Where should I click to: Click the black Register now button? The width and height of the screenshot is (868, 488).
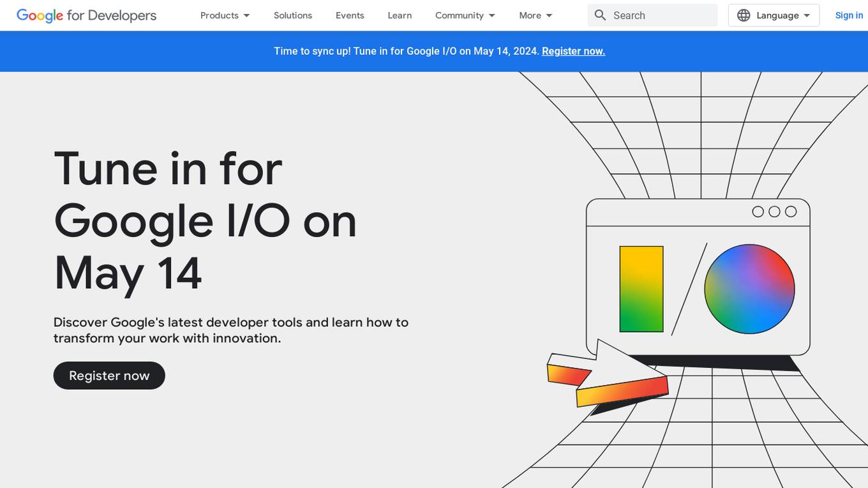coord(109,376)
